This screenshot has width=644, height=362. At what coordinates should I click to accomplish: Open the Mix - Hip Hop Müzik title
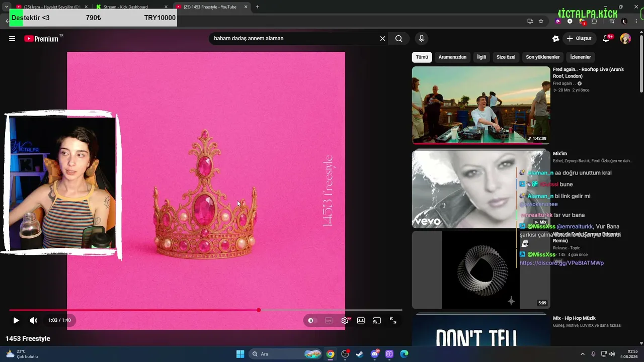tap(574, 318)
